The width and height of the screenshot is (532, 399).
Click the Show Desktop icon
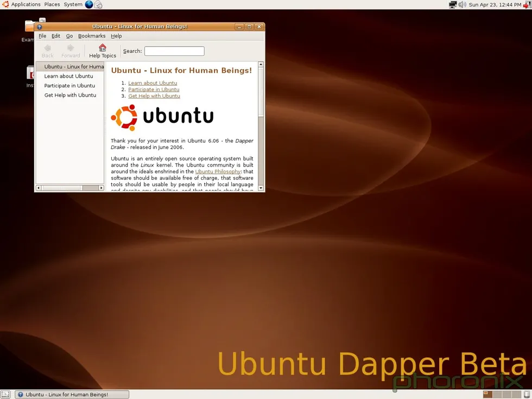(x=5, y=395)
